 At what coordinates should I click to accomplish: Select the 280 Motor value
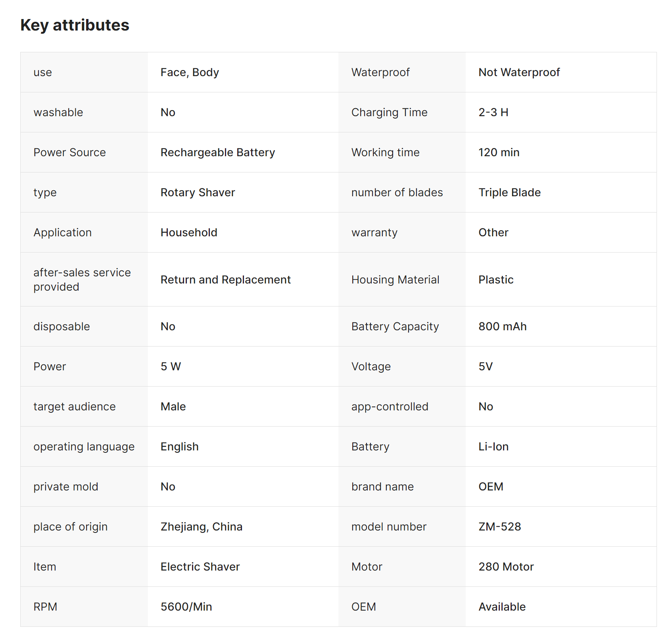click(506, 567)
